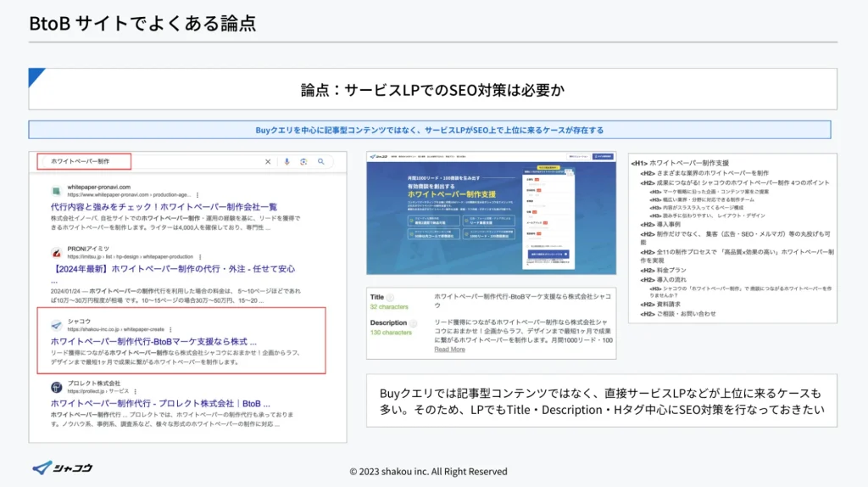868x487 pixels.
Task: Click the image search lens icon
Action: click(x=303, y=161)
